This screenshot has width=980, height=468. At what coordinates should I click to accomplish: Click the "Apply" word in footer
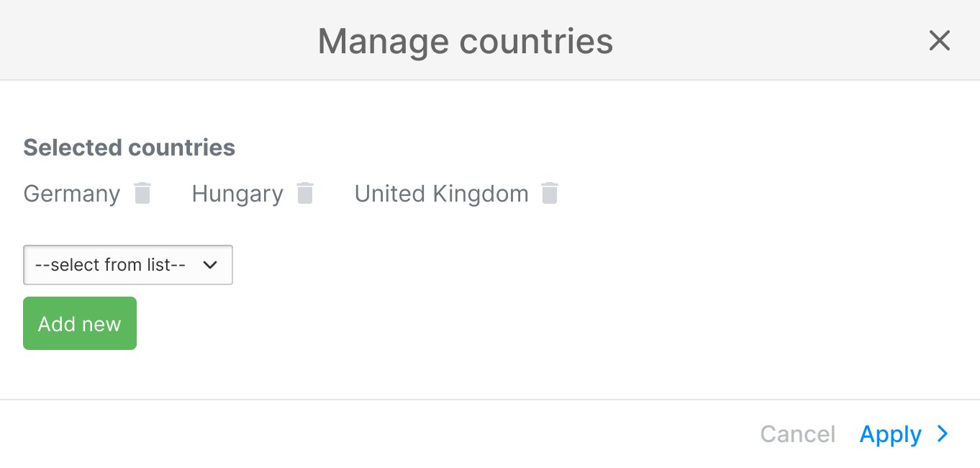[x=890, y=434]
